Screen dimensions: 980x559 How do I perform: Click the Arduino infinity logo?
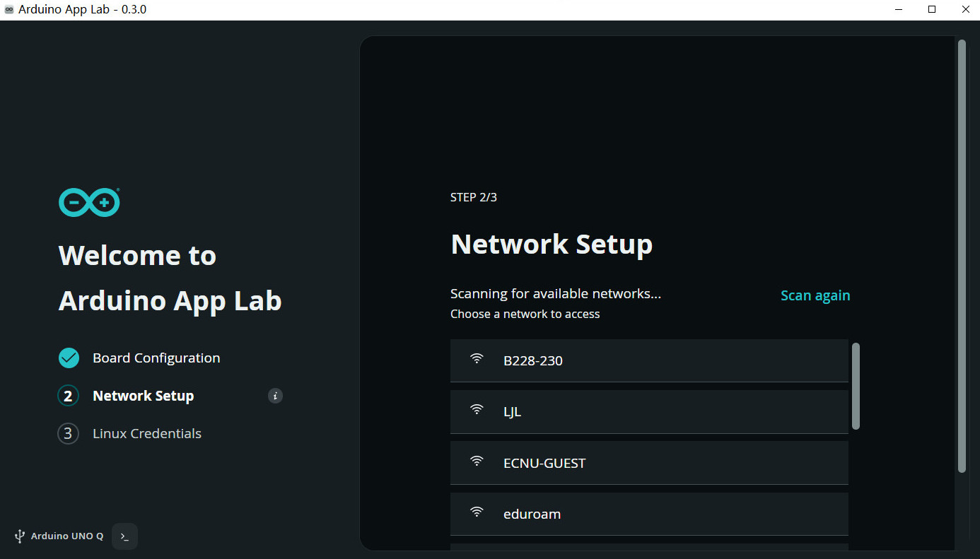[89, 203]
